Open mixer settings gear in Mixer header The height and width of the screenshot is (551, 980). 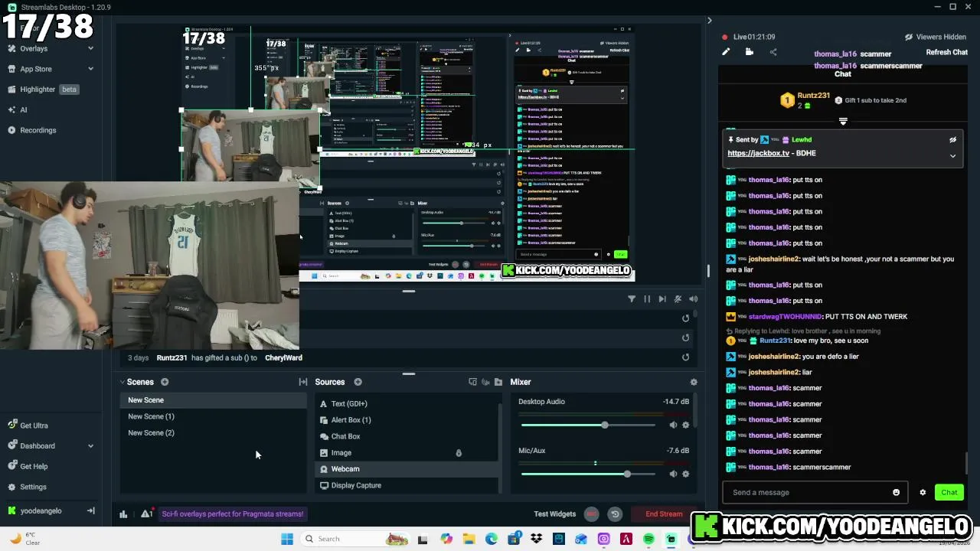point(694,382)
